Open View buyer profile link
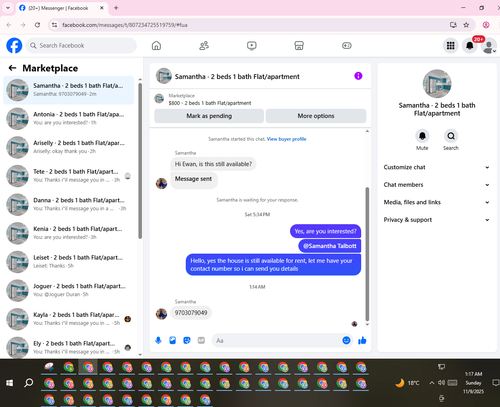Viewport: 500px width, 407px height. [286, 139]
